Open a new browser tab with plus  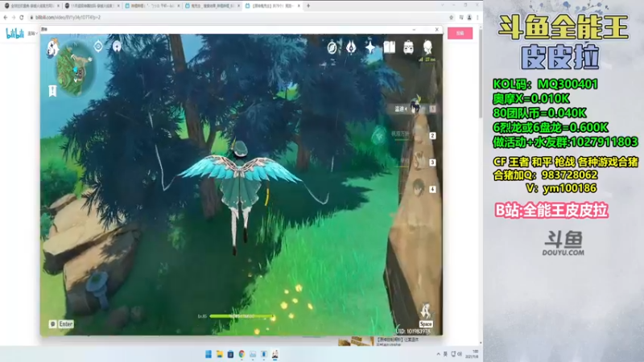(308, 6)
